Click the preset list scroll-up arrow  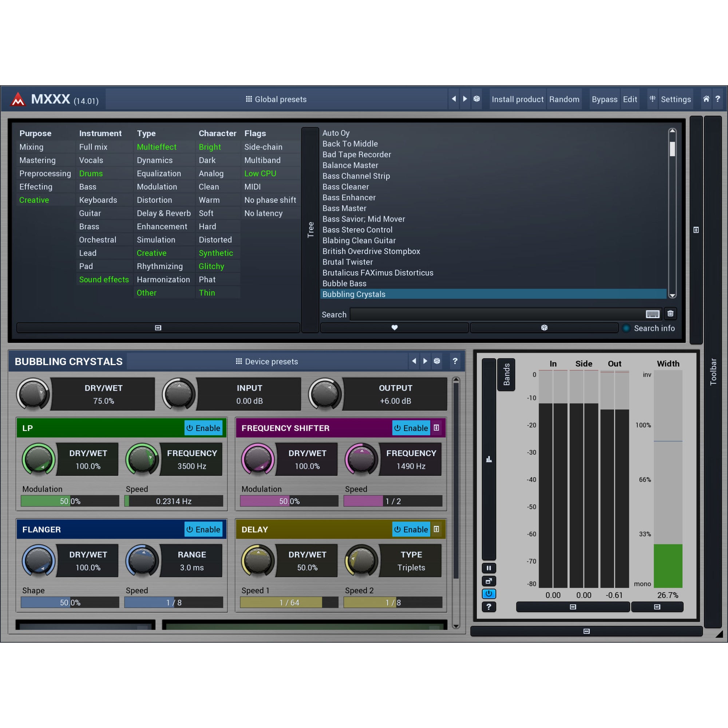pyautogui.click(x=672, y=131)
